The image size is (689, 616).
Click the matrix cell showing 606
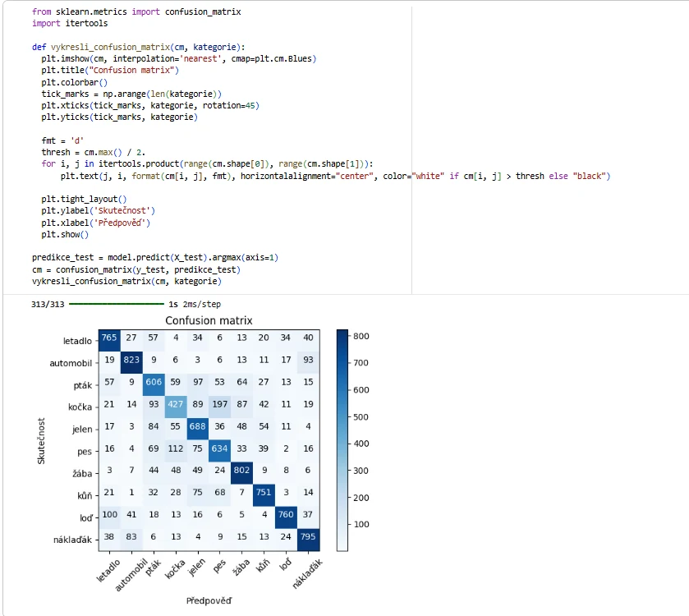[154, 384]
